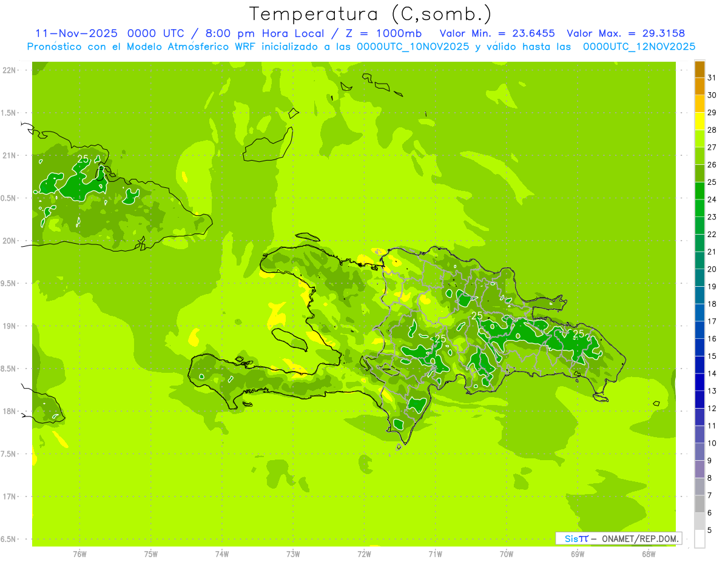
Task: Click the "73W" longitude label
Action: [x=293, y=554]
